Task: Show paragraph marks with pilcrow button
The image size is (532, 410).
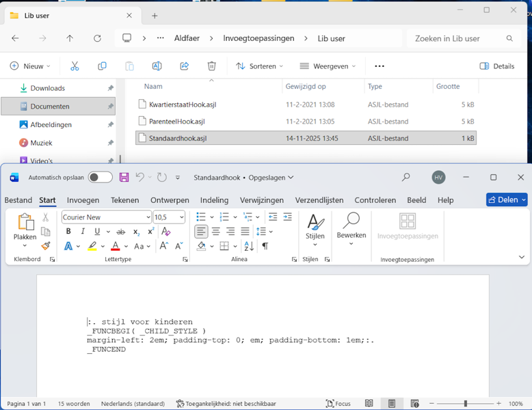Action: 265,246
